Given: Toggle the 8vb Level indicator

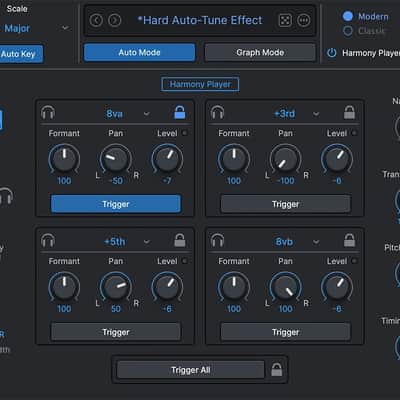Looking at the screenshot, I should 354,261.
